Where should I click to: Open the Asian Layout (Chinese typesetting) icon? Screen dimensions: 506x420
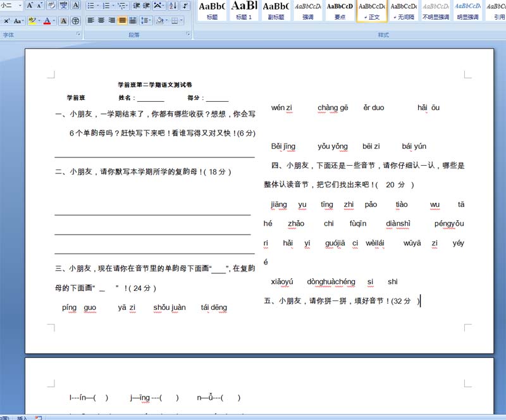tap(159, 6)
